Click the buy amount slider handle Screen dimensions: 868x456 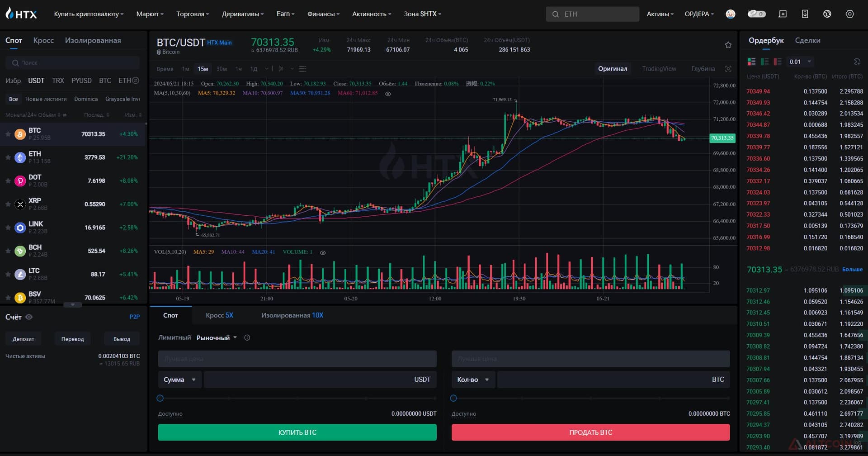160,398
